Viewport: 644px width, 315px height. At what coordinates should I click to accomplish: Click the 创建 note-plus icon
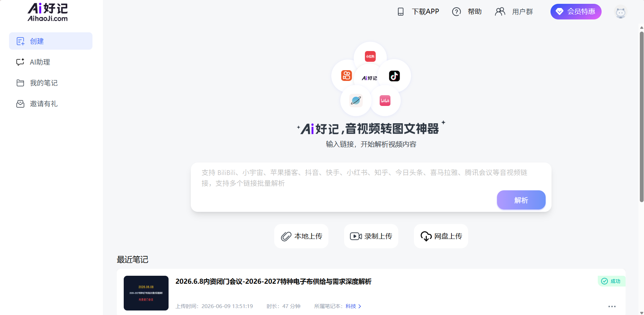[21, 41]
